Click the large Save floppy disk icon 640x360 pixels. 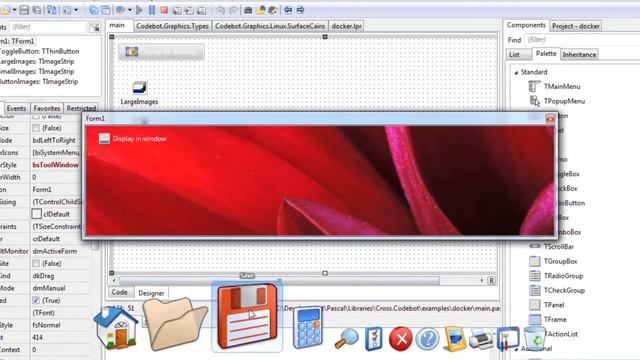247,316
